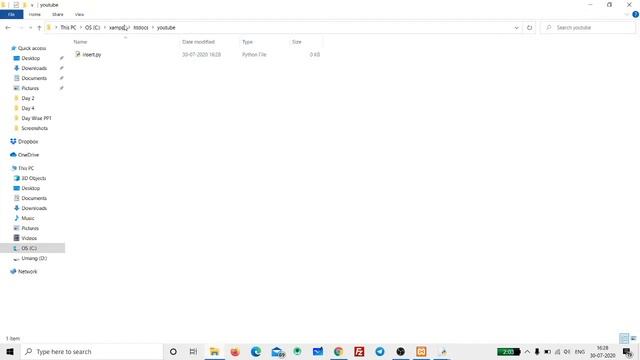This screenshot has height=360, width=640.
Task: Open Telegram from the taskbar
Action: [380, 351]
